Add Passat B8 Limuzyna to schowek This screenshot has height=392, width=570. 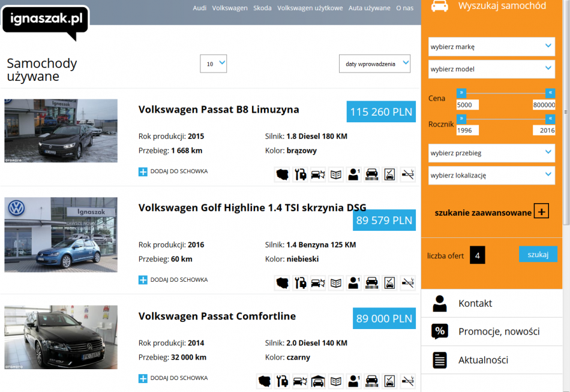(x=173, y=171)
